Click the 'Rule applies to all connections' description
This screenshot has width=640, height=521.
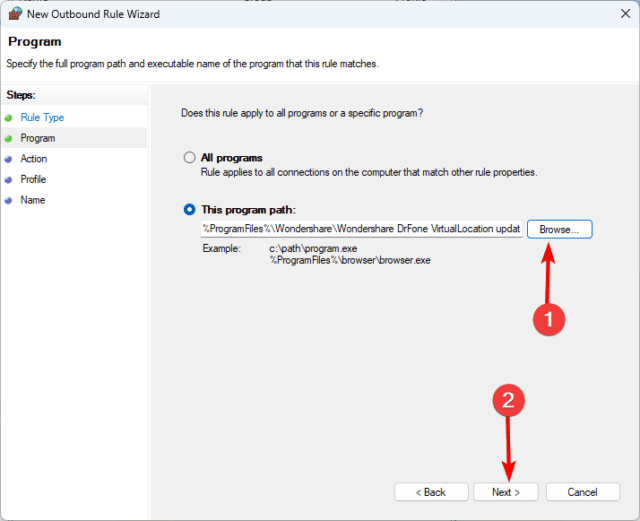coord(369,172)
